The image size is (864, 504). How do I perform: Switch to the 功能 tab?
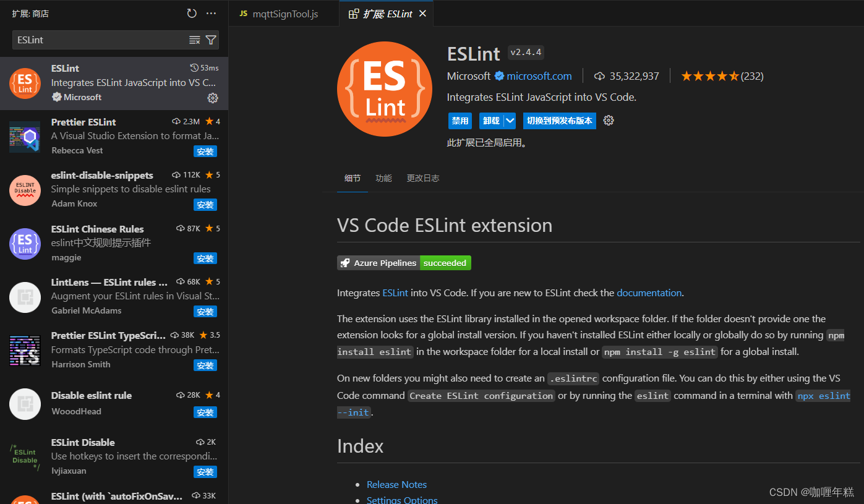tap(383, 178)
